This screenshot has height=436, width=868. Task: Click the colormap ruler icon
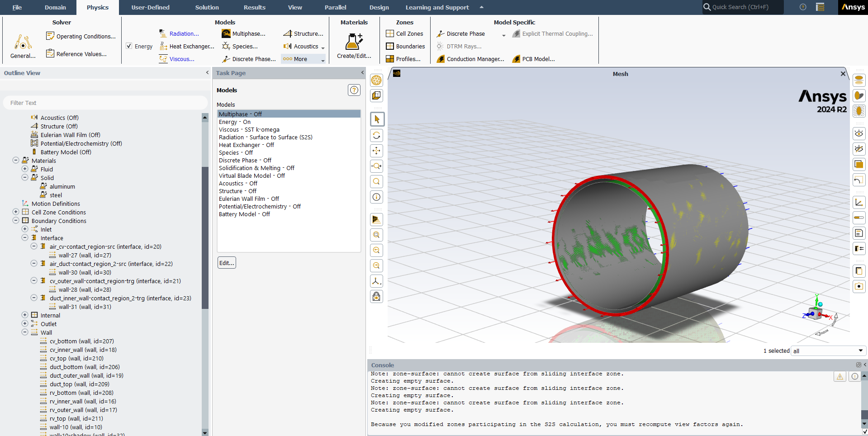click(x=859, y=218)
